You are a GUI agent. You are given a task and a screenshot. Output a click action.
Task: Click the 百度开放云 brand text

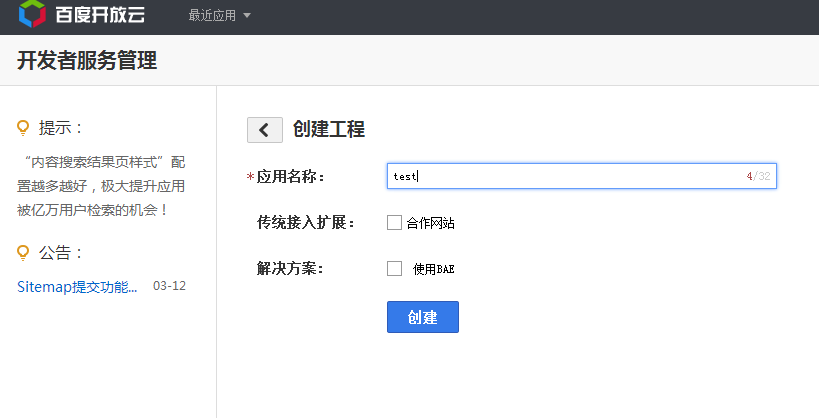(100, 15)
